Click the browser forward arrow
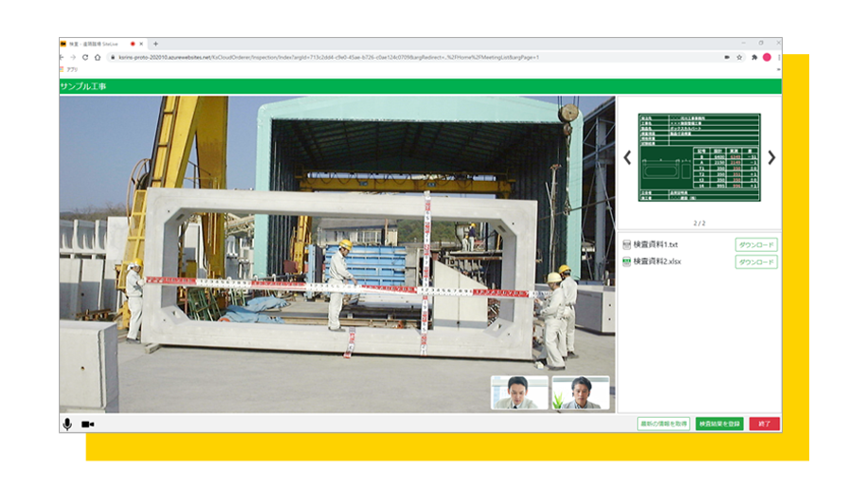The height and width of the screenshot is (488, 868). point(73,57)
